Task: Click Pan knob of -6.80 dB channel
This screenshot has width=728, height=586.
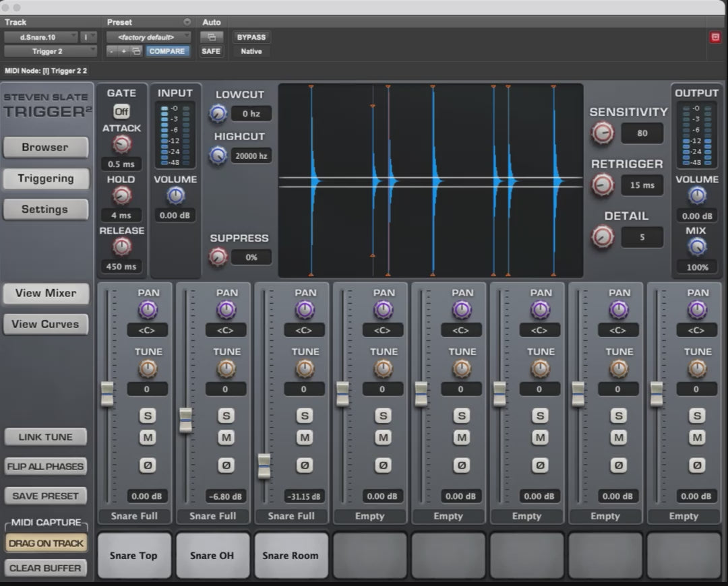Action: click(226, 310)
